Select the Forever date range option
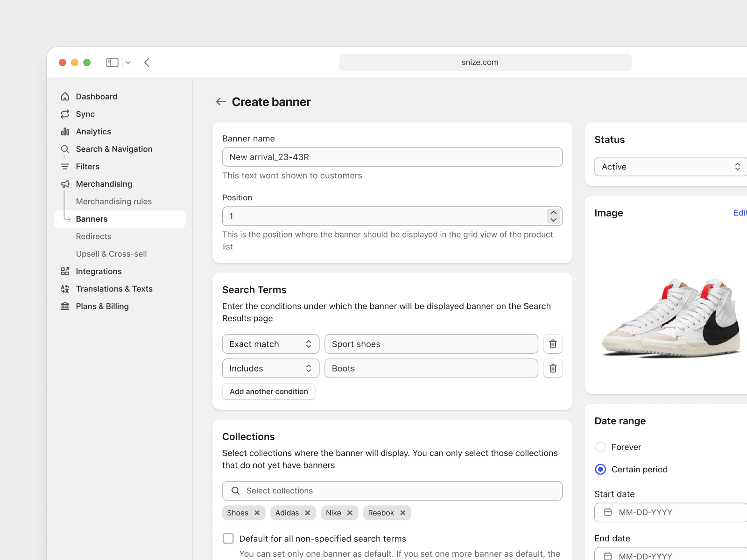This screenshot has height=560, width=747. pyautogui.click(x=600, y=447)
